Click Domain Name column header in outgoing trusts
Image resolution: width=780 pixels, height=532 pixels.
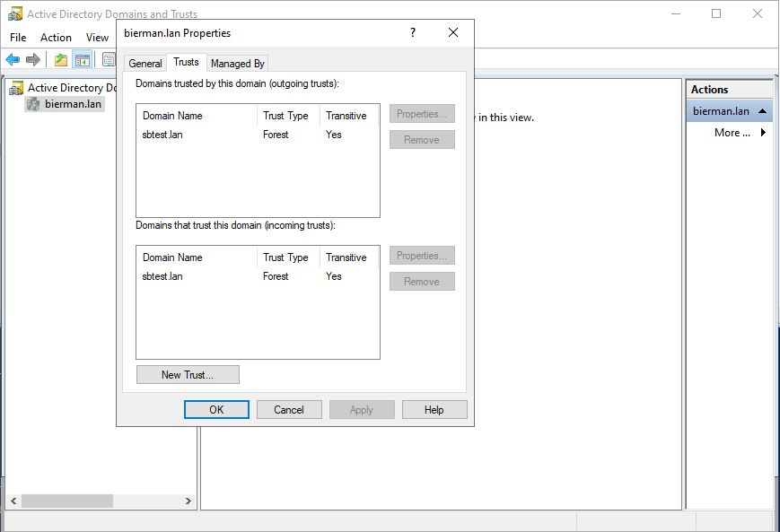tap(197, 116)
